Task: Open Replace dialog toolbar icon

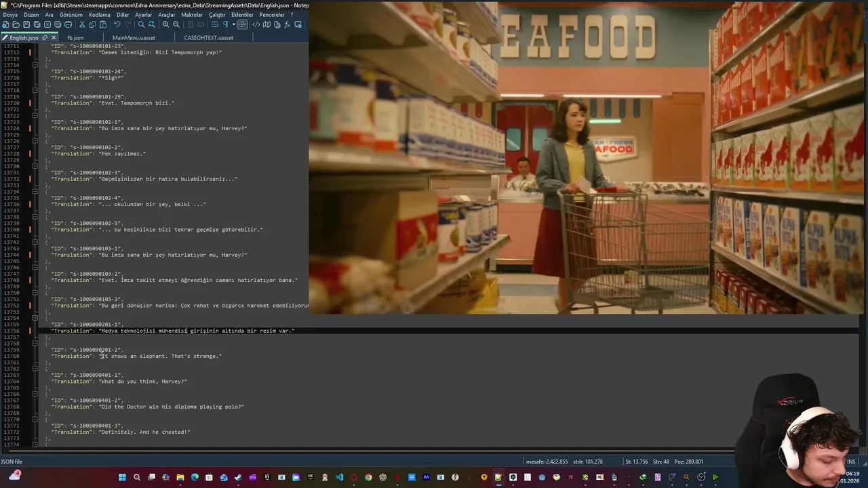Action: (151, 24)
